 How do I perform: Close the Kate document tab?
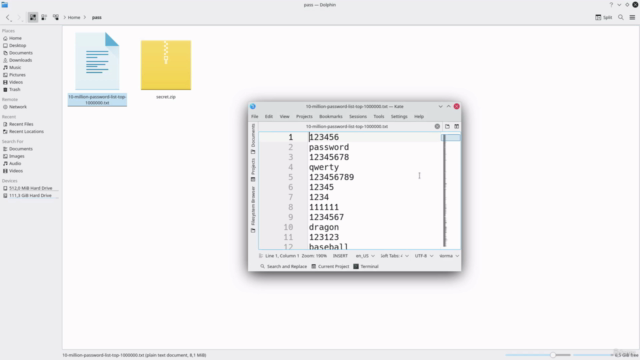pyautogui.click(x=437, y=127)
